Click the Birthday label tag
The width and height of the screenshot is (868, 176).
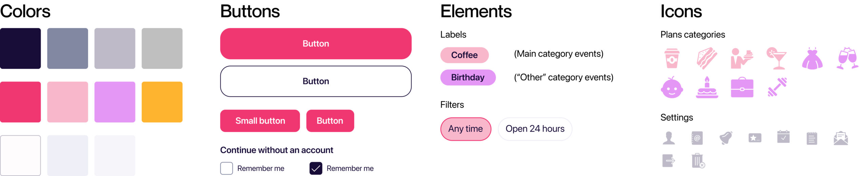click(468, 78)
